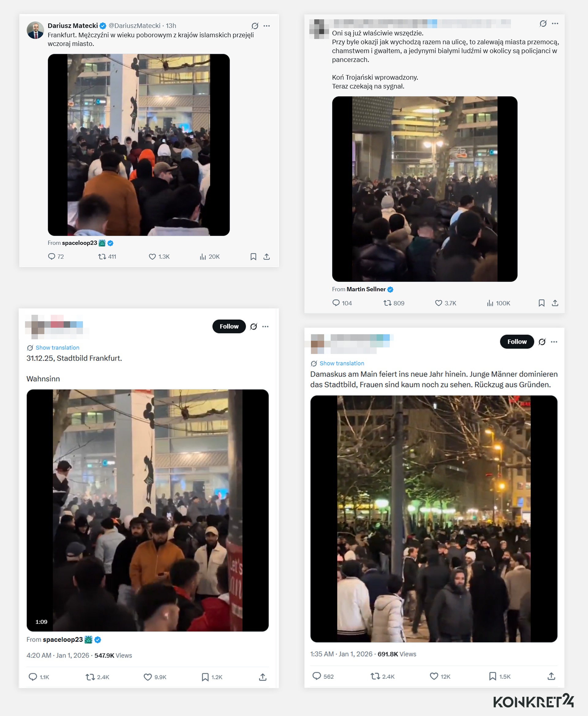
Task: Open the spaceloop23 source link under Wahnsinn video
Action: click(63, 639)
